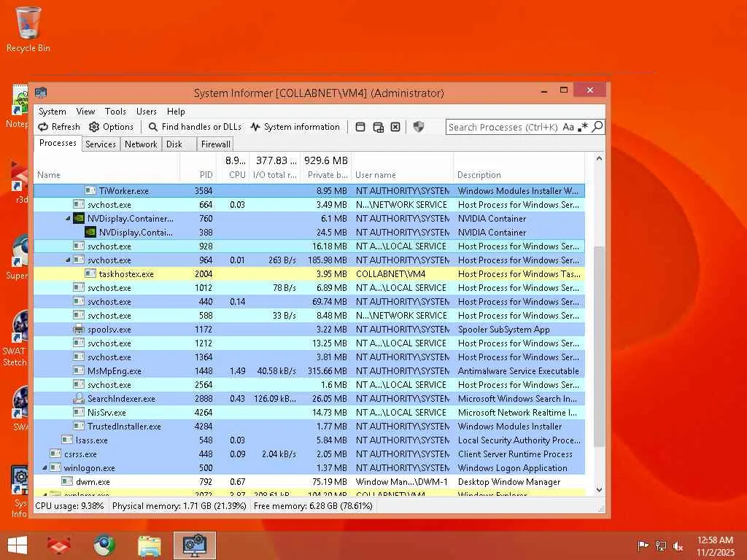This screenshot has width=747, height=560.
Task: Open the View menu
Action: [x=86, y=112]
